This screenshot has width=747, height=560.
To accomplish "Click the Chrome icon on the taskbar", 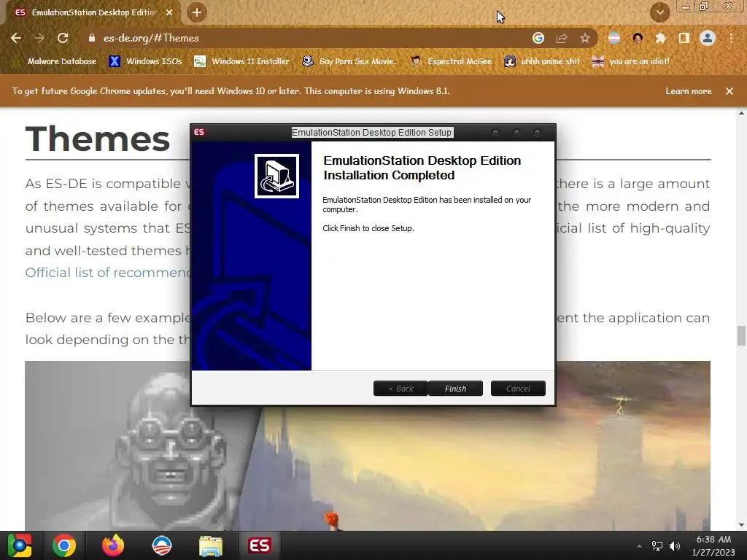I will (64, 545).
